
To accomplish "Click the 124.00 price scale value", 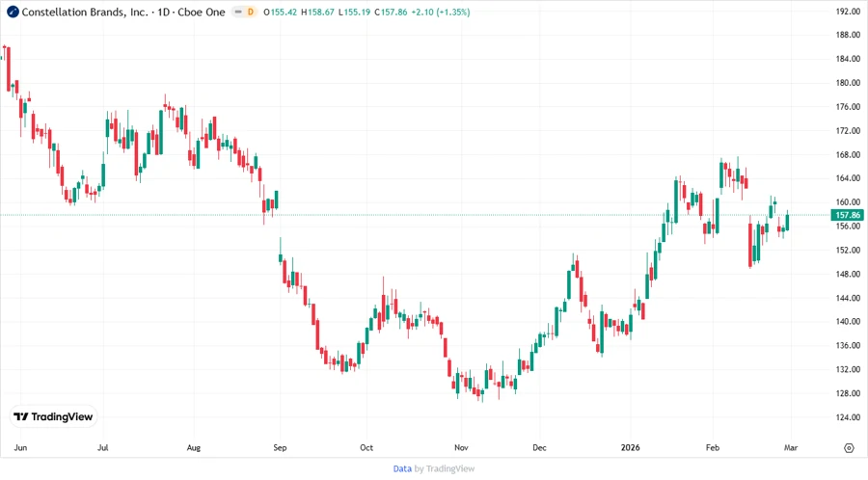I will 848,417.
